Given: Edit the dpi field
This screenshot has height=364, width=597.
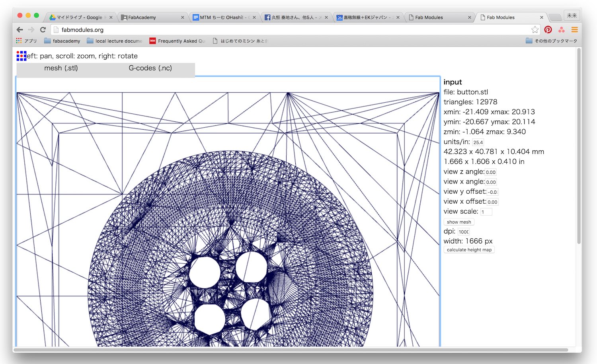Looking at the screenshot, I should click(463, 232).
